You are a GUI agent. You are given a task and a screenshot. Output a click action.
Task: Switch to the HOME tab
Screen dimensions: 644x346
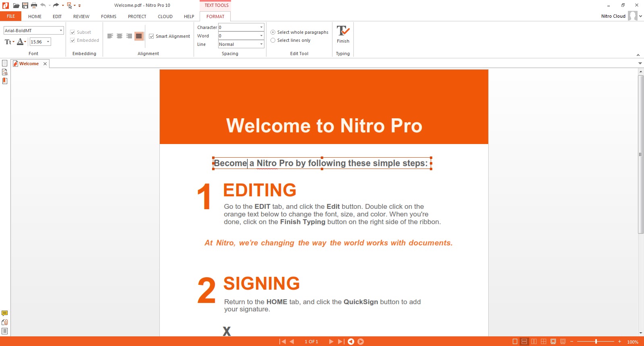pyautogui.click(x=35, y=16)
